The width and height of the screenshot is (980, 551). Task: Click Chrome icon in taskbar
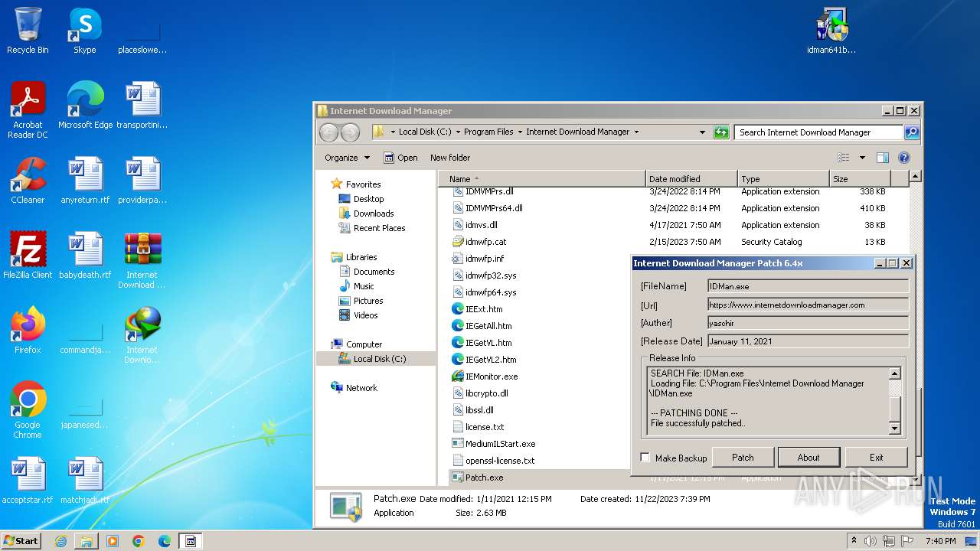pyautogui.click(x=139, y=541)
